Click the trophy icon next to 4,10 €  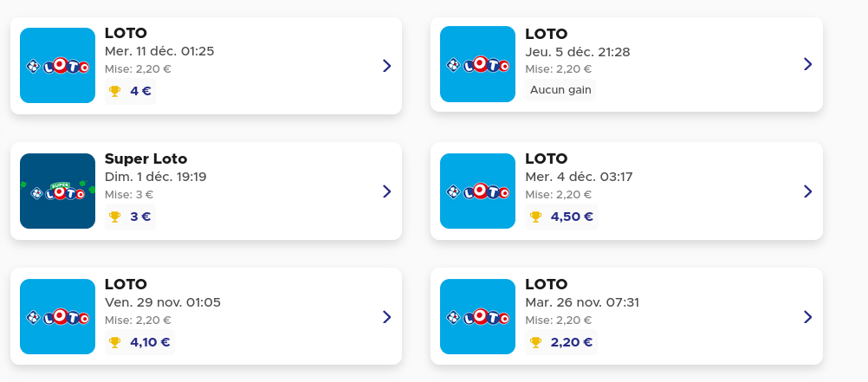(114, 342)
